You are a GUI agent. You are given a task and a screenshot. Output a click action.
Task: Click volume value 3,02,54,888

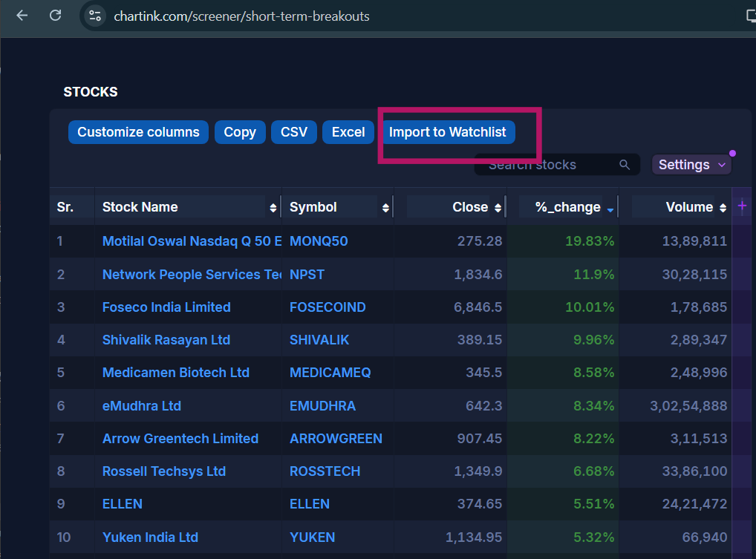coord(688,406)
